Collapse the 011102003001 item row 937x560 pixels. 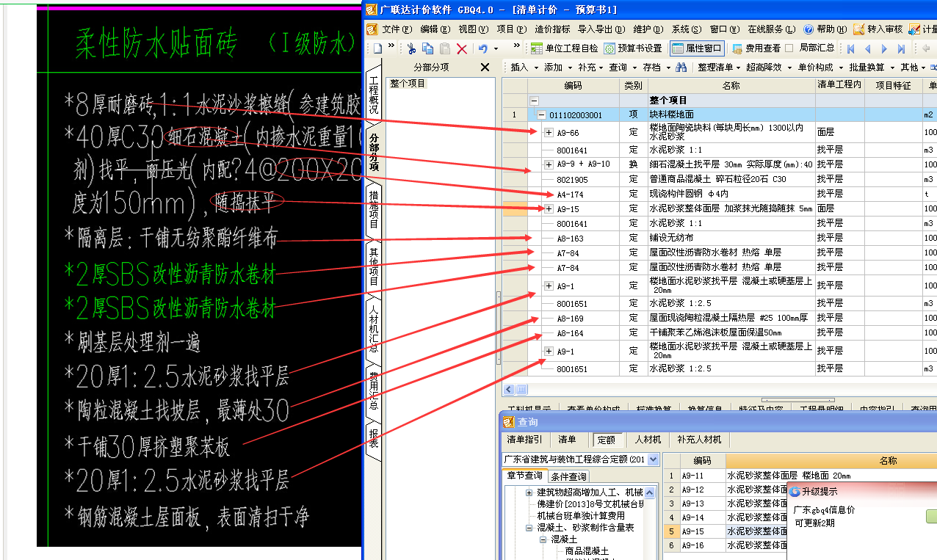541,114
